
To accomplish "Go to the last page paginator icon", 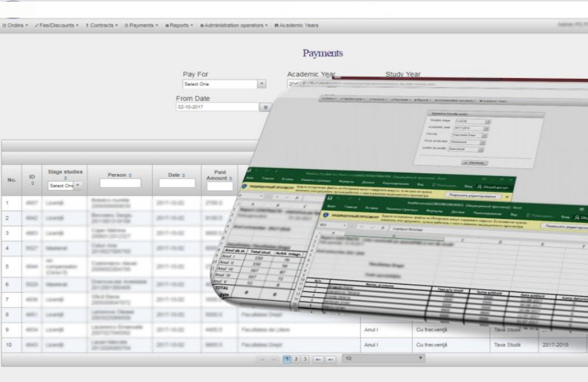I will click(x=330, y=359).
